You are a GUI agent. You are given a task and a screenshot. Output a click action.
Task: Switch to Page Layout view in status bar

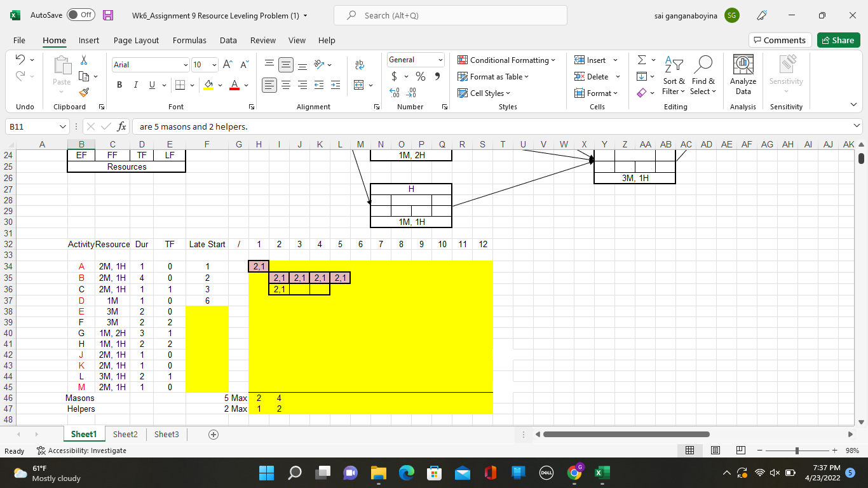[715, 451]
